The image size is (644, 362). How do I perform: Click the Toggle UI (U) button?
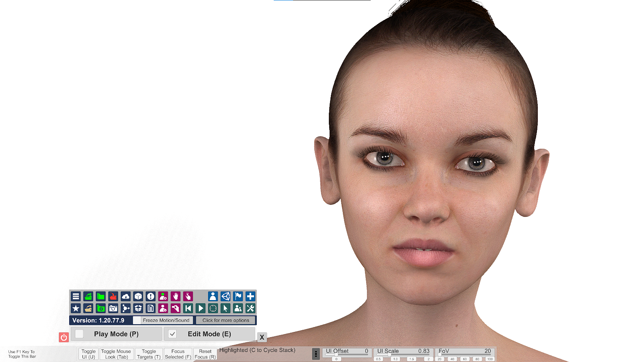tap(89, 354)
